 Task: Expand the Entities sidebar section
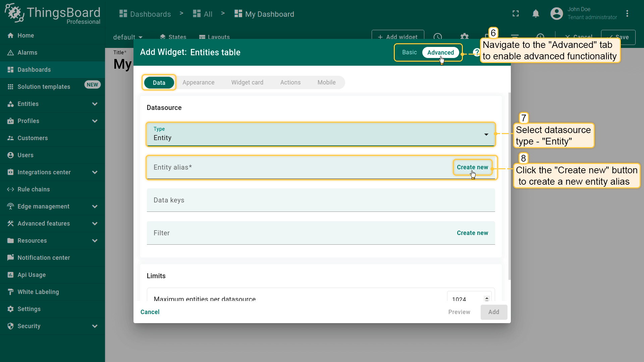click(x=95, y=104)
